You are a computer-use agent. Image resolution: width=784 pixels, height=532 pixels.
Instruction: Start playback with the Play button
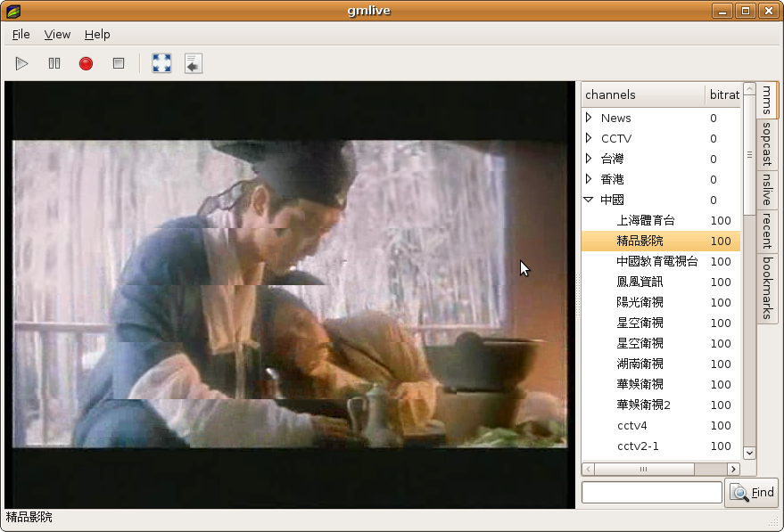[x=21, y=63]
